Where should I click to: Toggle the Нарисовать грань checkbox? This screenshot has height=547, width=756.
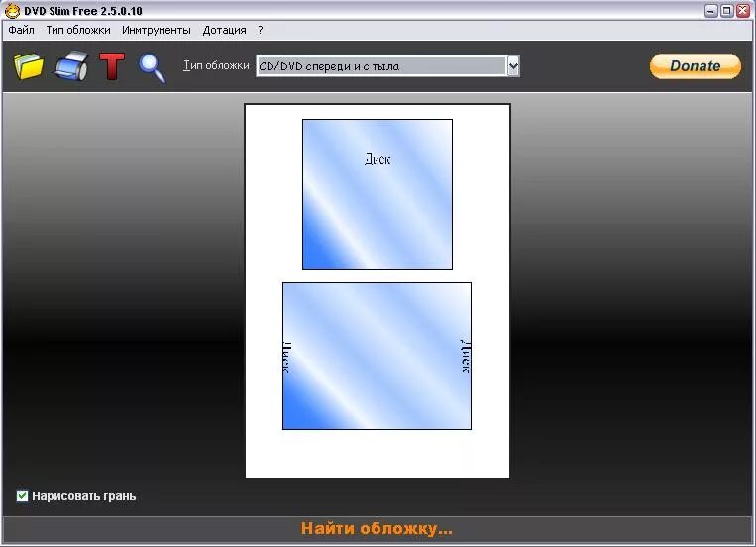pyautogui.click(x=22, y=495)
